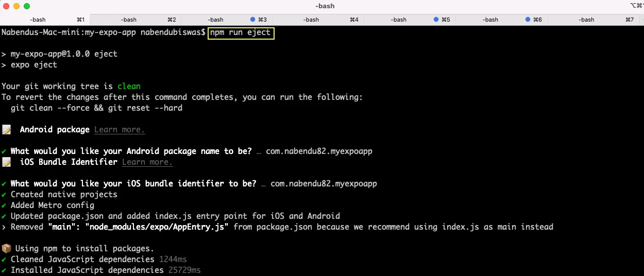Click the checkmark before Created native projects
The width and height of the screenshot is (644, 276).
pos(4,195)
